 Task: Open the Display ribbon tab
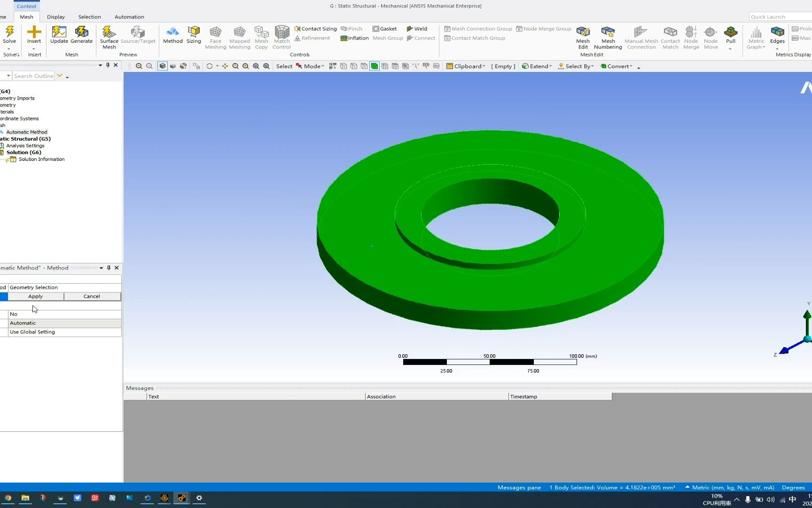coord(56,17)
